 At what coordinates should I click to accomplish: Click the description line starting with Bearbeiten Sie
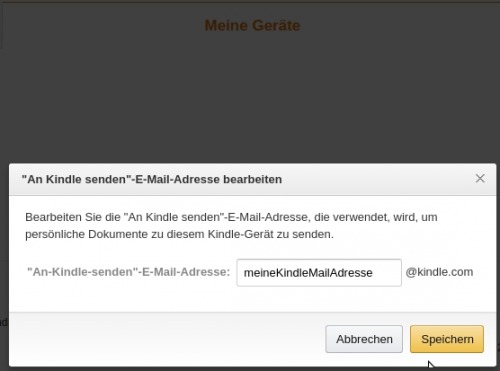pos(231,217)
